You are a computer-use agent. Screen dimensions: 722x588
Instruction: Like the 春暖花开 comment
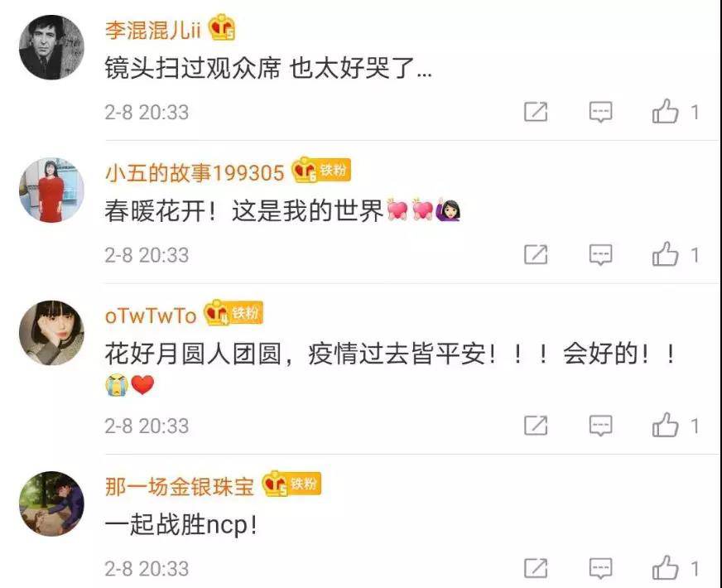pyautogui.click(x=666, y=253)
